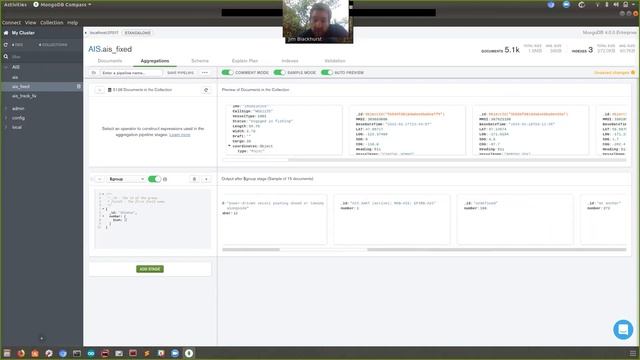Open the show applications taskbar icon
The height and width of the screenshot is (360, 640).
(632, 353)
